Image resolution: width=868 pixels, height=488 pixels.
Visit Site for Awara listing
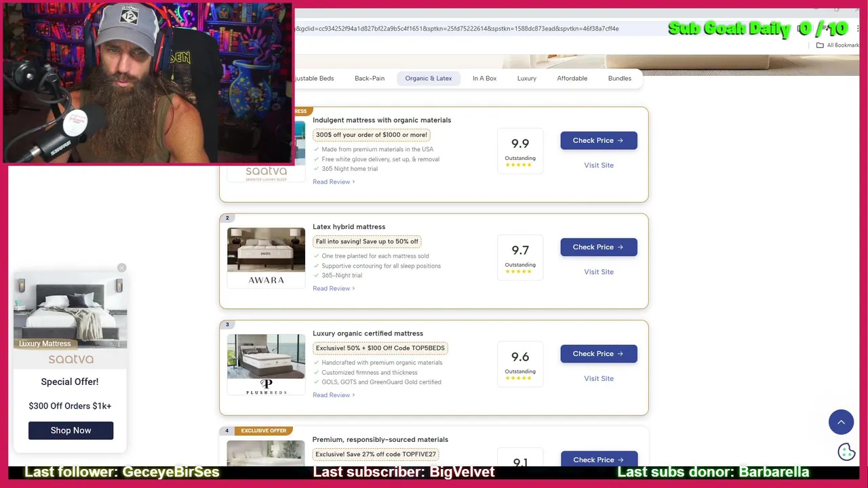(599, 272)
